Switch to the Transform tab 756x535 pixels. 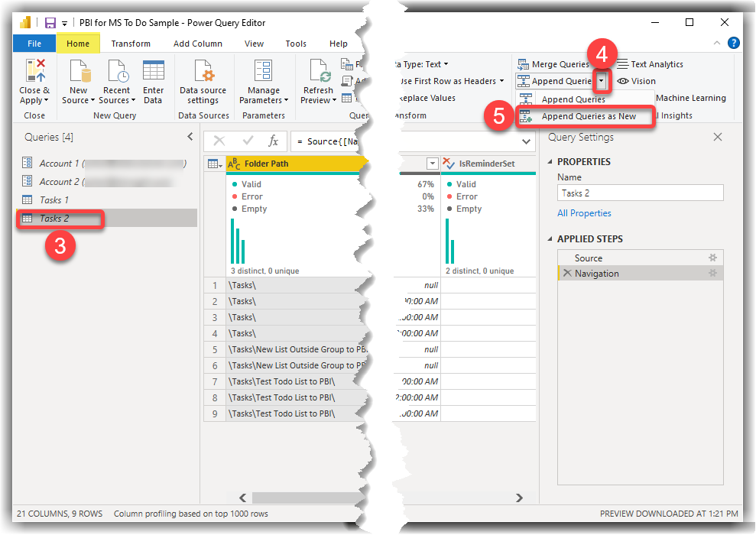coord(131,44)
